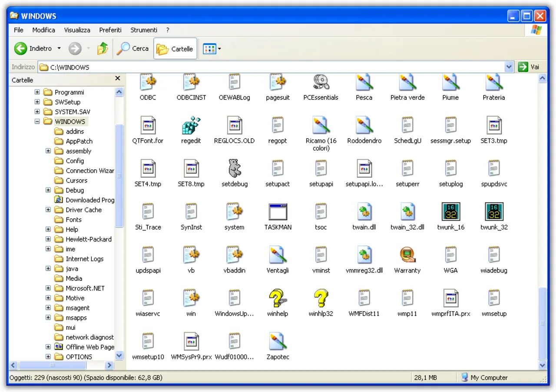Select the Ventagli paintbrush image icon
The width and height of the screenshot is (556, 392).
[x=278, y=255]
